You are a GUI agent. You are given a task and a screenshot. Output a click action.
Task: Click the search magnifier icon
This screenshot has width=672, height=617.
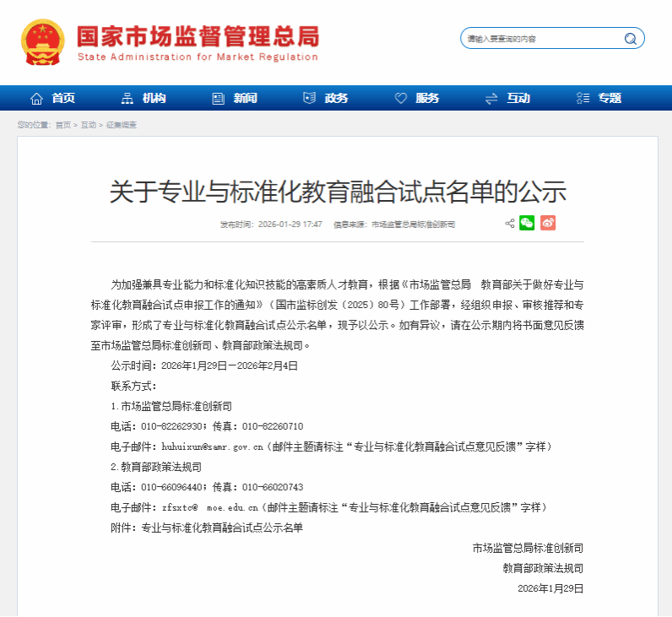[630, 39]
